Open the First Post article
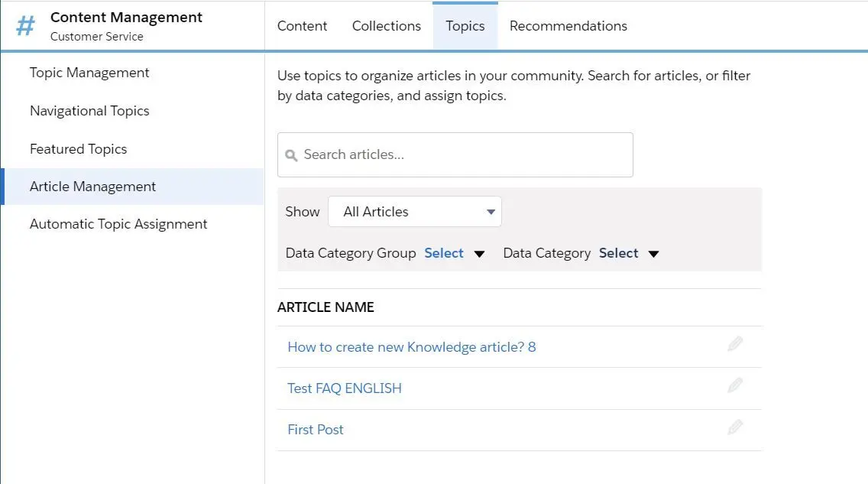Screen dimensions: 868x484 point(316,430)
